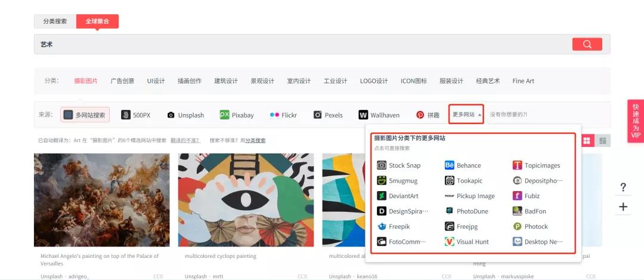Click the Pixabay green PX icon
644x280 pixels.
pyautogui.click(x=224, y=115)
